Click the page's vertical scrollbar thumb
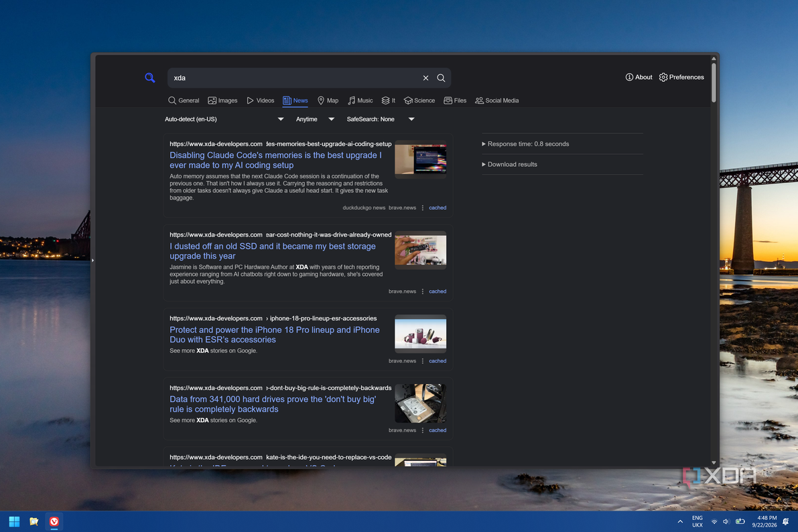798x532 pixels. (714, 82)
